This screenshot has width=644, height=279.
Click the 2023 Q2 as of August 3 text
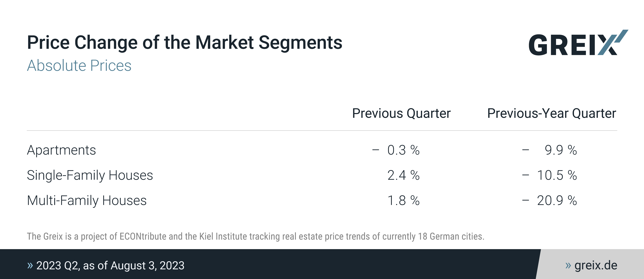point(110,265)
